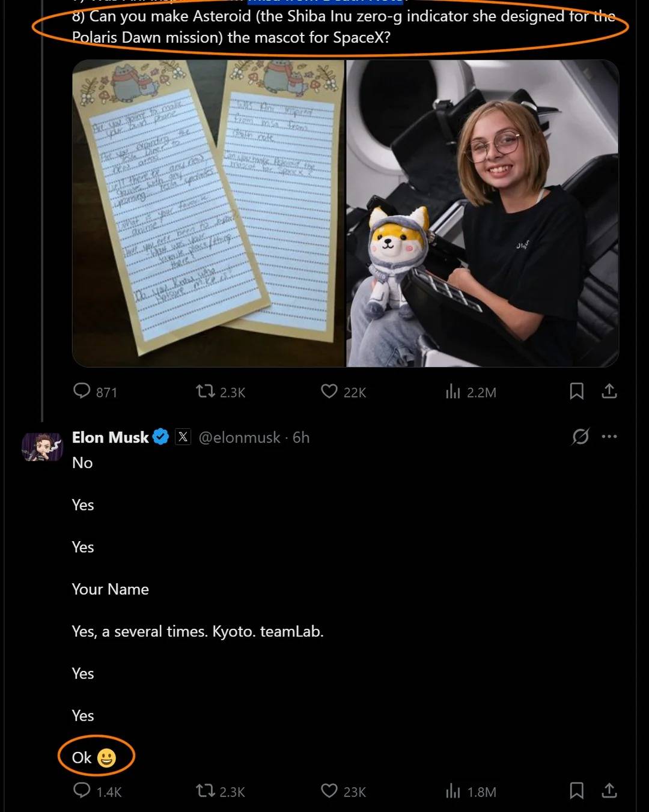
Task: Open Elon Musk's profile picture
Action: (x=42, y=447)
